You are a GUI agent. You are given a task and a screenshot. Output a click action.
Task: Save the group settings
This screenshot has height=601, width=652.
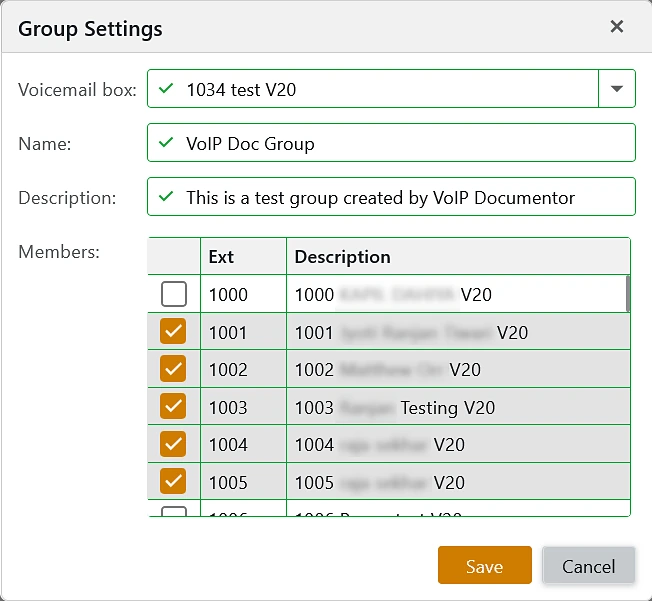coord(485,565)
